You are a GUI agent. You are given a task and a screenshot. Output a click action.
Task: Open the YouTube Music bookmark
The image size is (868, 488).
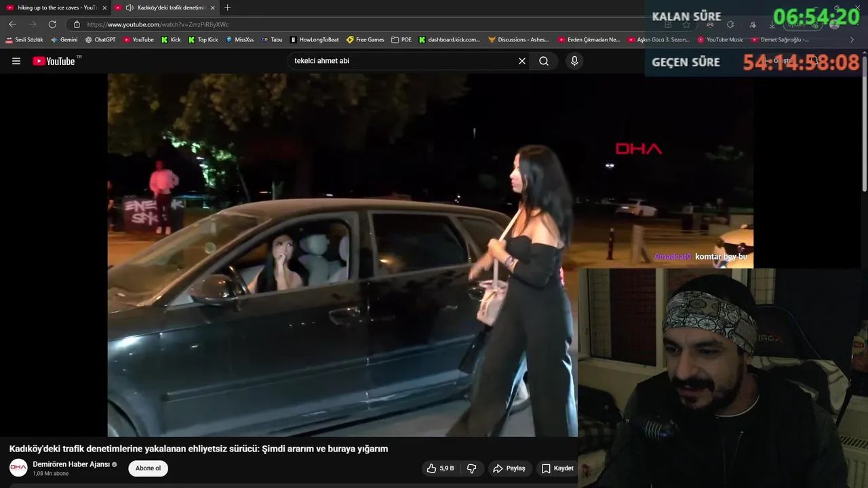pos(720,40)
